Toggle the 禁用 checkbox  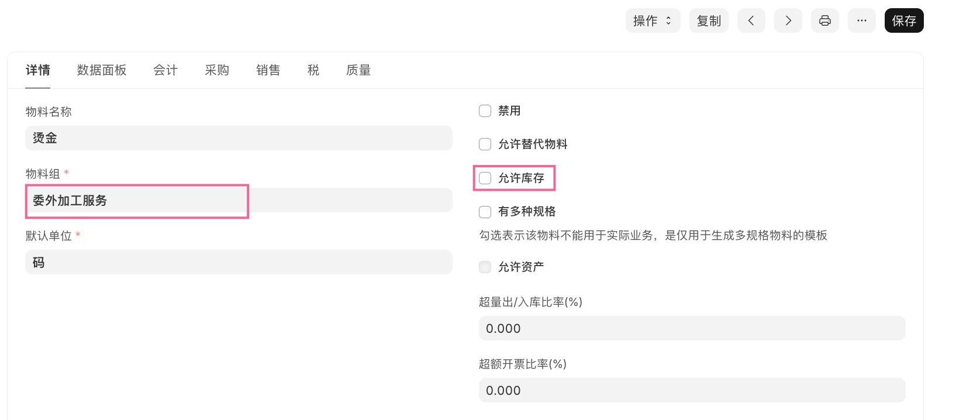click(485, 111)
